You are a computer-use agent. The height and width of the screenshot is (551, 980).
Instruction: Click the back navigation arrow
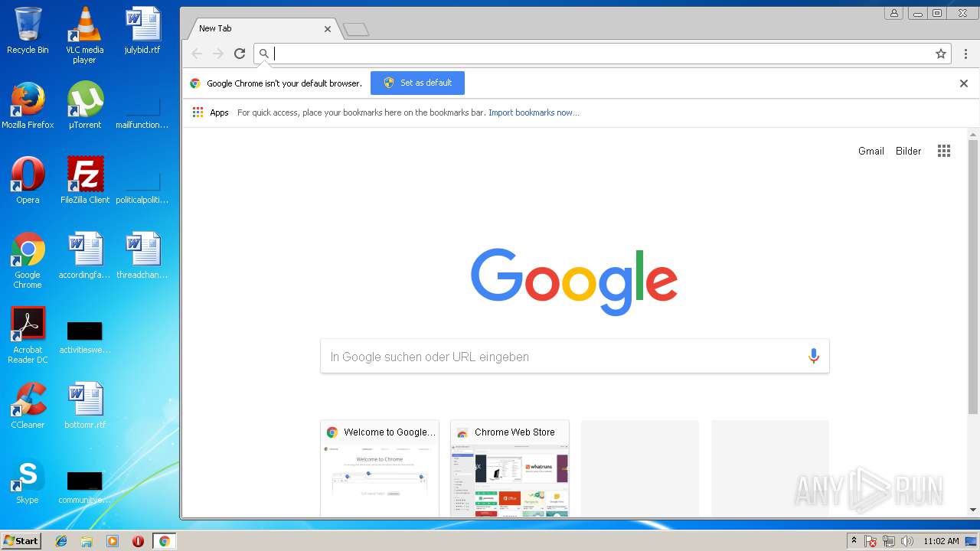pyautogui.click(x=197, y=54)
